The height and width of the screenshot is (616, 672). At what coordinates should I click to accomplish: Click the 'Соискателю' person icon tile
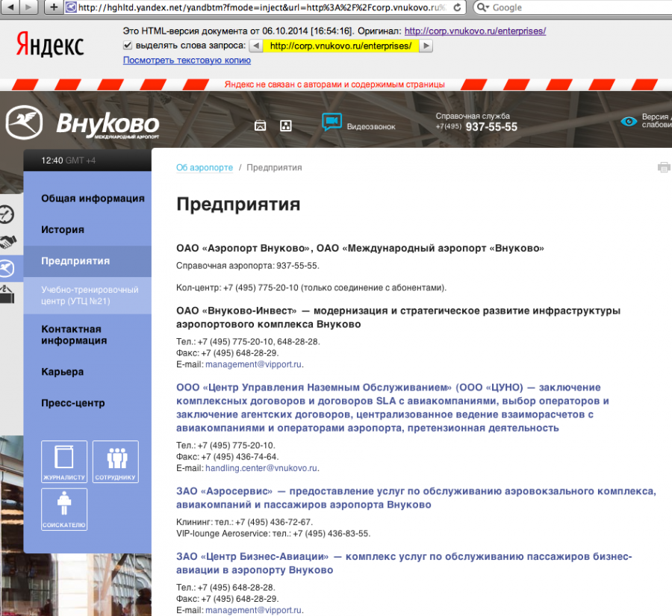(x=64, y=510)
